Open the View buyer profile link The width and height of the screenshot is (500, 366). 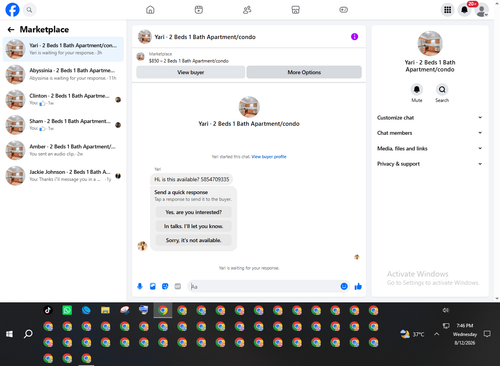[x=269, y=157]
